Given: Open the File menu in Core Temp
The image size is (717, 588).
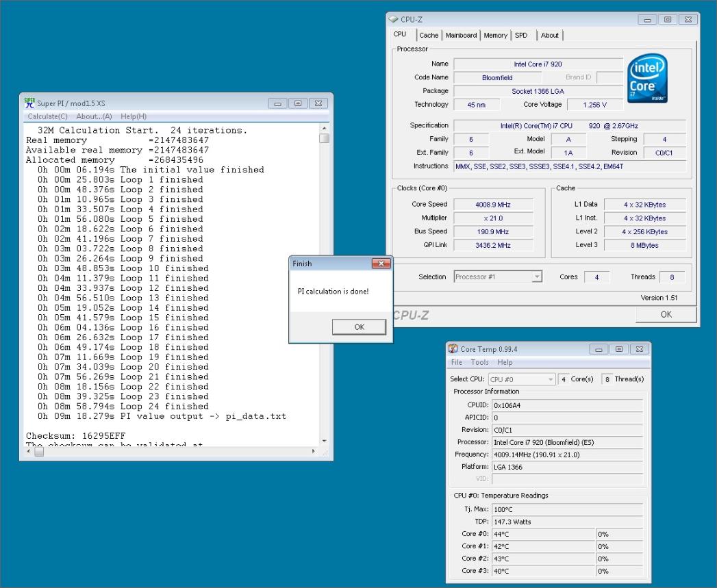Looking at the screenshot, I should point(456,362).
